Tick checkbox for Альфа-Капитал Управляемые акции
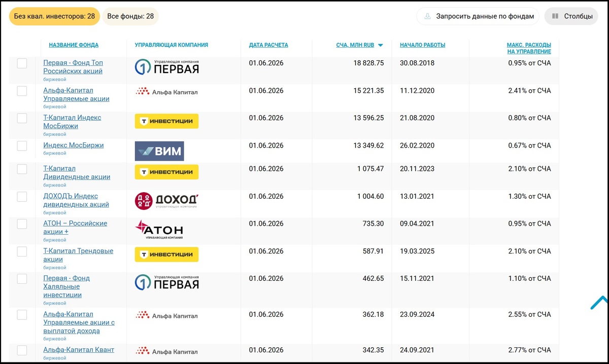 click(22, 91)
